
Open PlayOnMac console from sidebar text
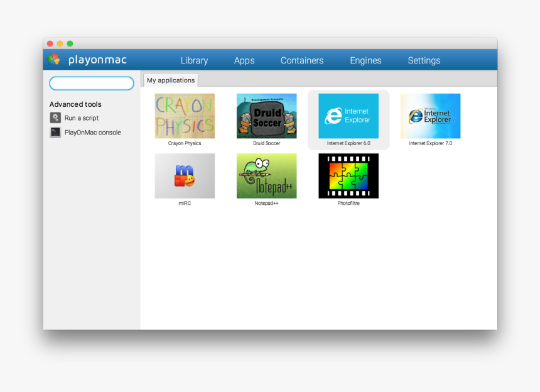click(x=92, y=133)
